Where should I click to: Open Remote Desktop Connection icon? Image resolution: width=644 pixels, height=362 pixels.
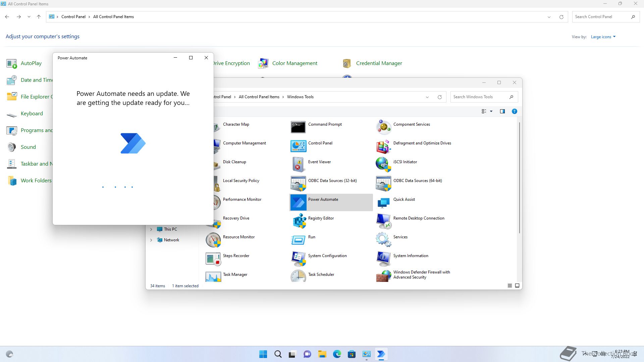tap(383, 221)
